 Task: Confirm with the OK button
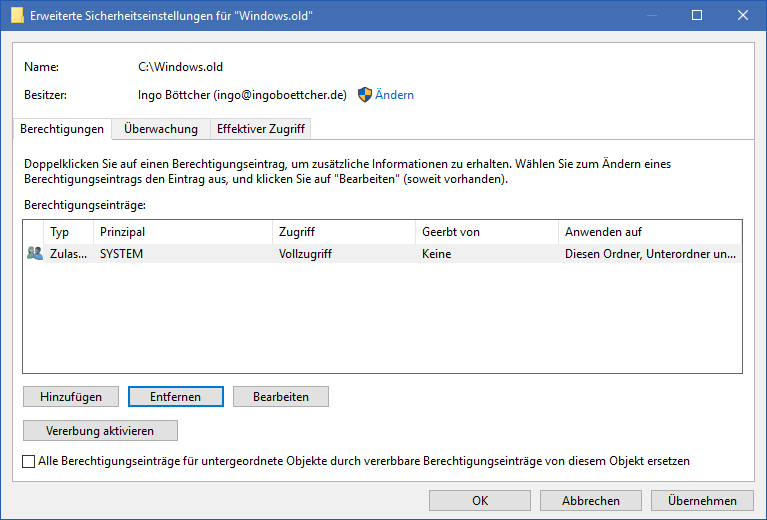480,500
